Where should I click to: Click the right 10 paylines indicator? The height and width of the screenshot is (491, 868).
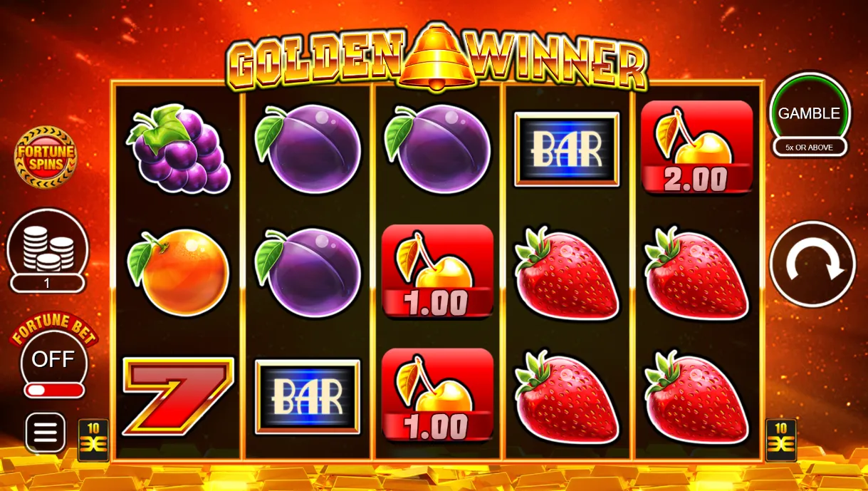pyautogui.click(x=781, y=440)
